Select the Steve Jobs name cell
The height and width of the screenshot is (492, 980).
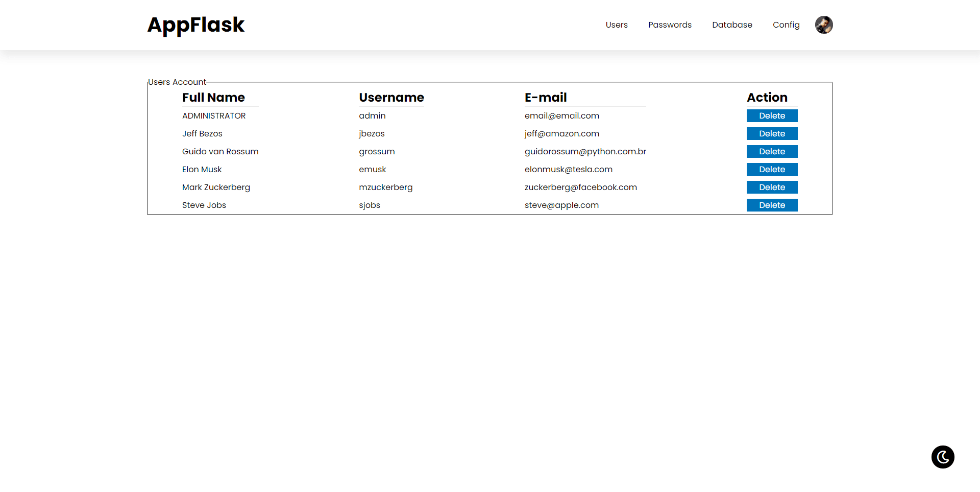[204, 205]
